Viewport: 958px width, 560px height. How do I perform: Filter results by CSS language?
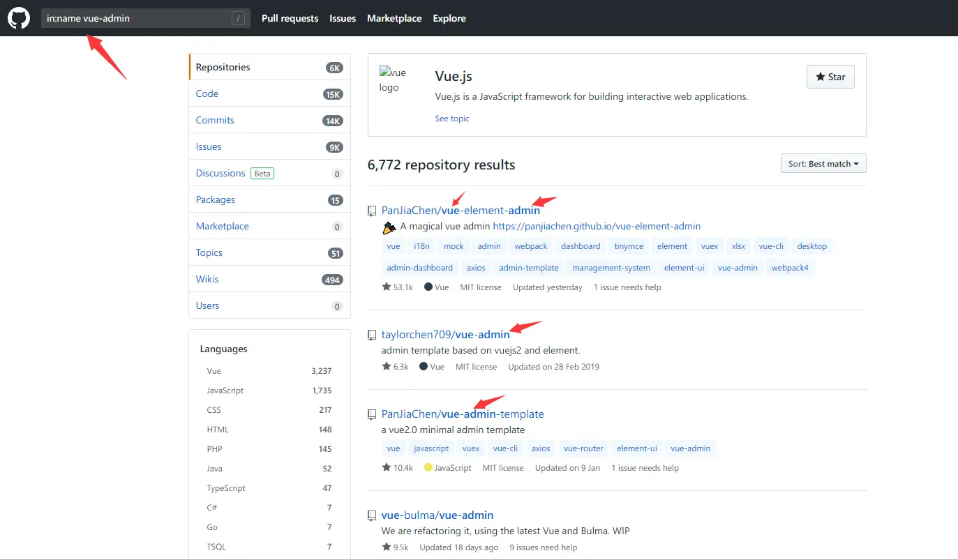point(269,410)
